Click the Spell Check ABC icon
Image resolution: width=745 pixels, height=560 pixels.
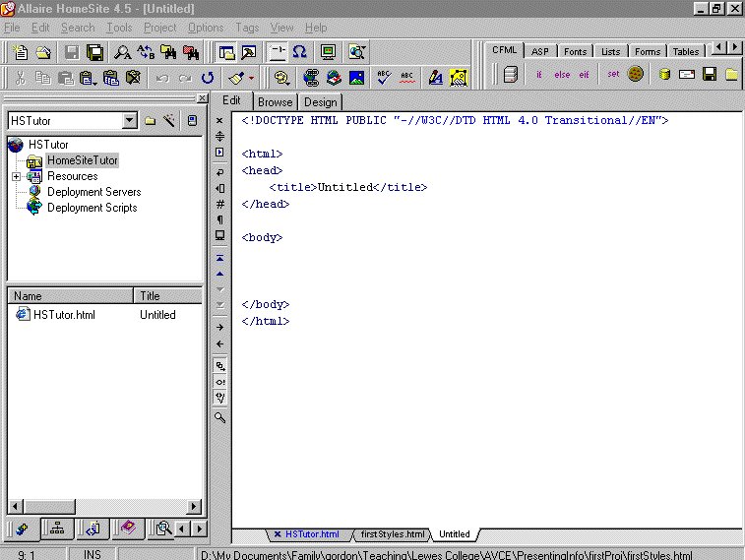384,77
